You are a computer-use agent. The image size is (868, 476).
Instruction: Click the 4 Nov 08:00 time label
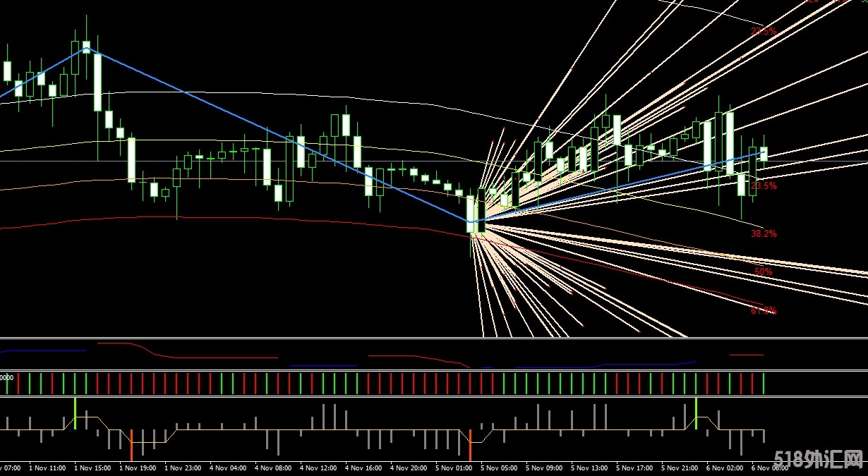pos(273,468)
